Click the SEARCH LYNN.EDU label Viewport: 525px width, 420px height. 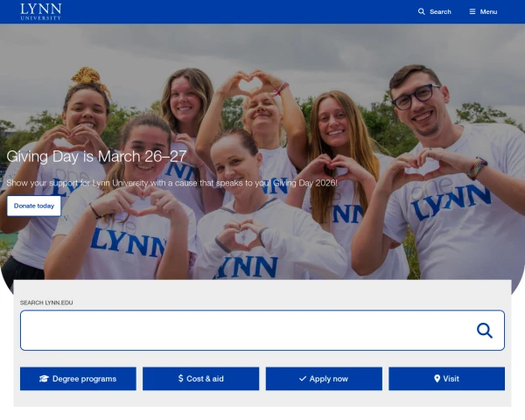coord(46,303)
